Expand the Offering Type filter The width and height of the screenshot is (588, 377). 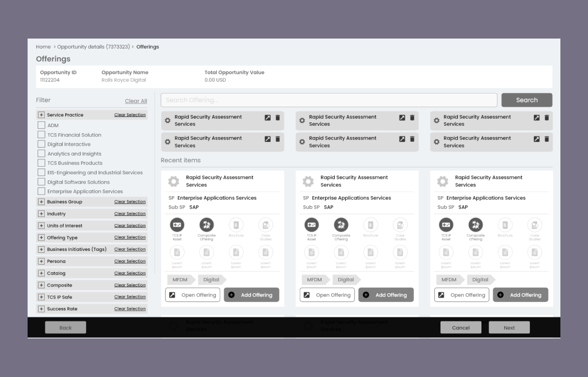(41, 238)
